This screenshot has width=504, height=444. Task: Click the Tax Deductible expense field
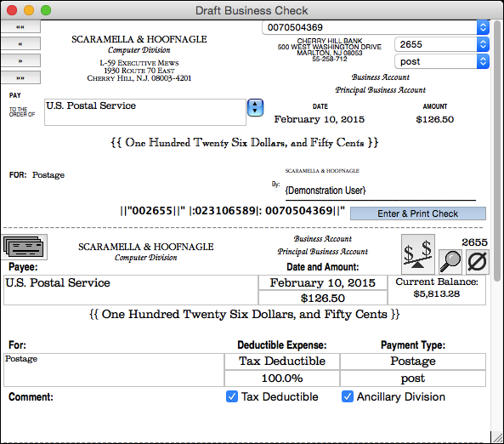(x=282, y=361)
